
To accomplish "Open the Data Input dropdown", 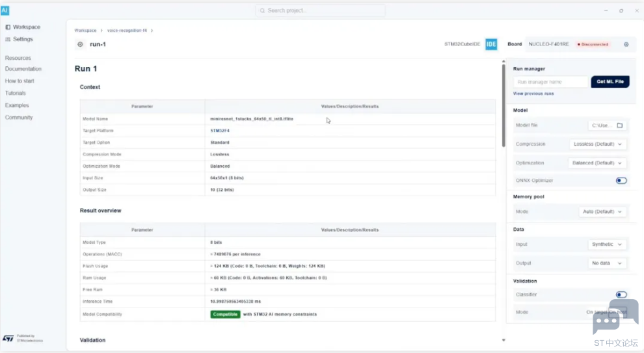I will pos(607,244).
